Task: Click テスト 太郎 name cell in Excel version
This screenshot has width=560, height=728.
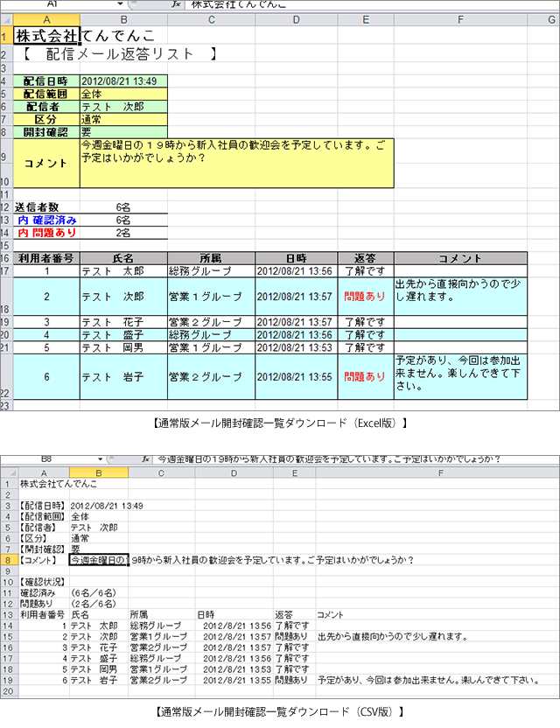Action: (123, 271)
